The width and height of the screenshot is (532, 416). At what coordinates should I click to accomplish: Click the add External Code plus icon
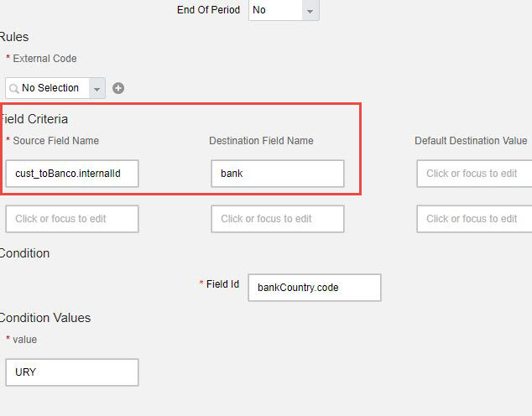point(118,88)
